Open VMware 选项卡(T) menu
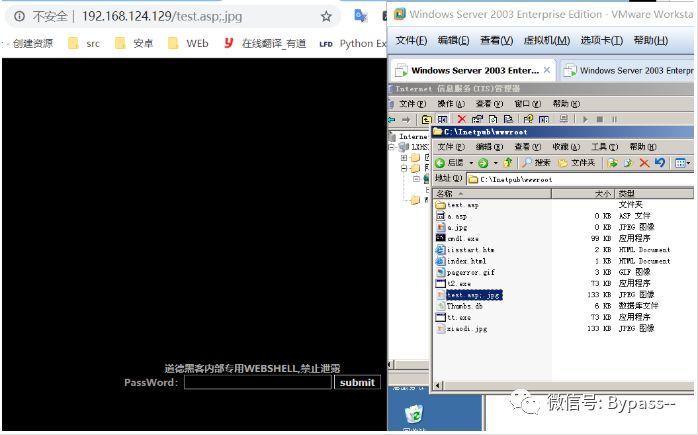The image size is (698, 435). coord(601,41)
